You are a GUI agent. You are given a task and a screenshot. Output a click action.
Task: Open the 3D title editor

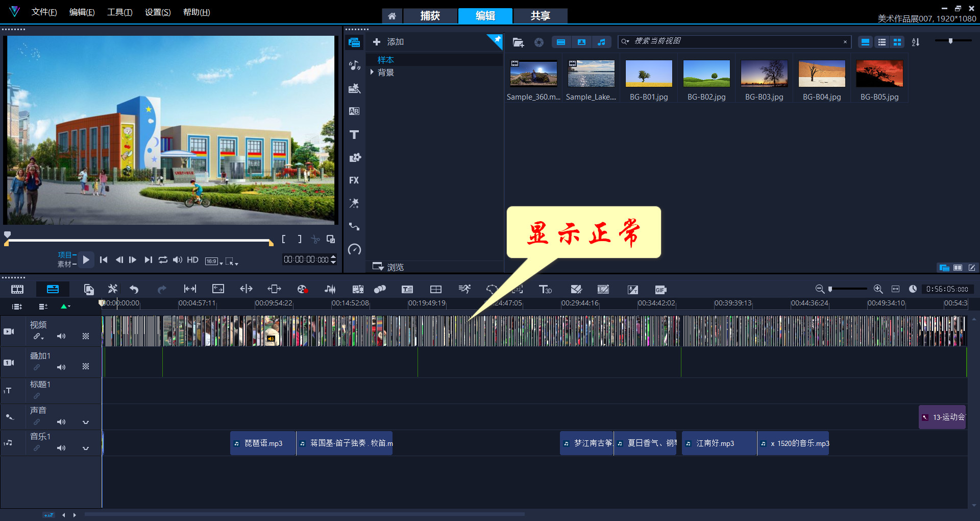point(545,290)
